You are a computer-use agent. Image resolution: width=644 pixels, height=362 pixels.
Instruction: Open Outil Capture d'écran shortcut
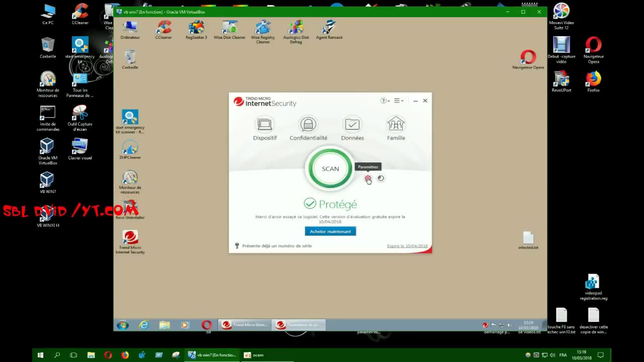click(x=80, y=118)
